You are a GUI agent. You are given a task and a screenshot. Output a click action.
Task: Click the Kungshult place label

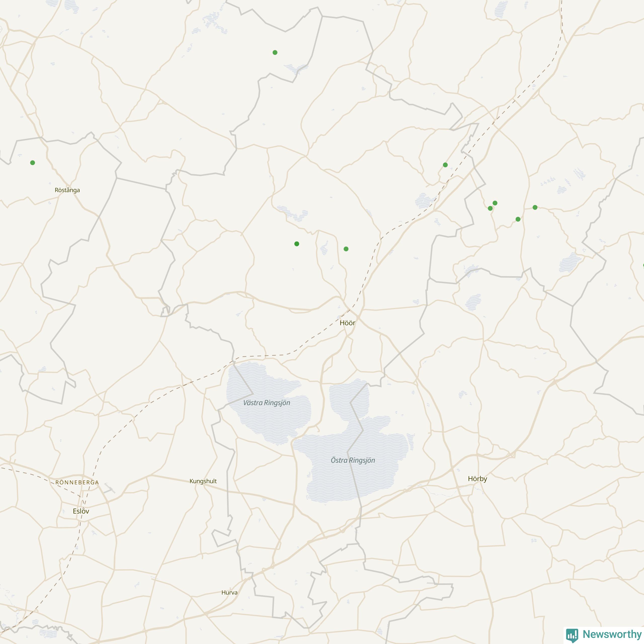click(203, 481)
